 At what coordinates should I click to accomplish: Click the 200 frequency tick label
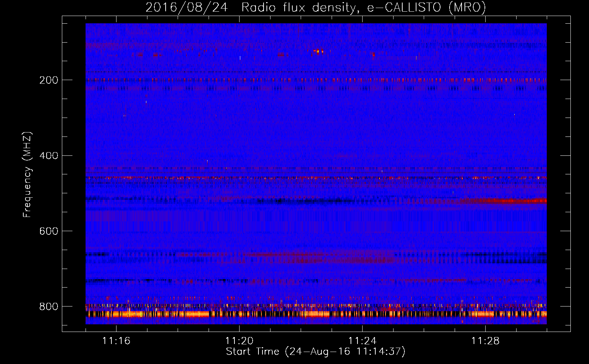click(x=49, y=80)
